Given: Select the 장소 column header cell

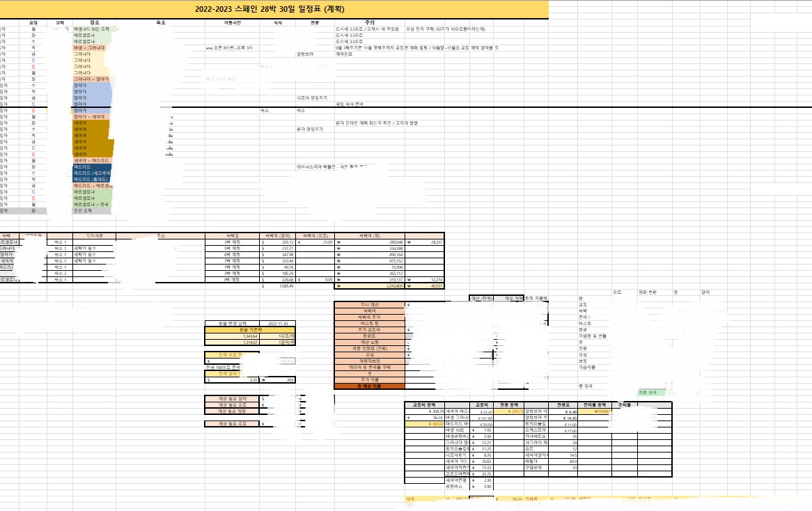Looking at the screenshot, I should 94,23.
